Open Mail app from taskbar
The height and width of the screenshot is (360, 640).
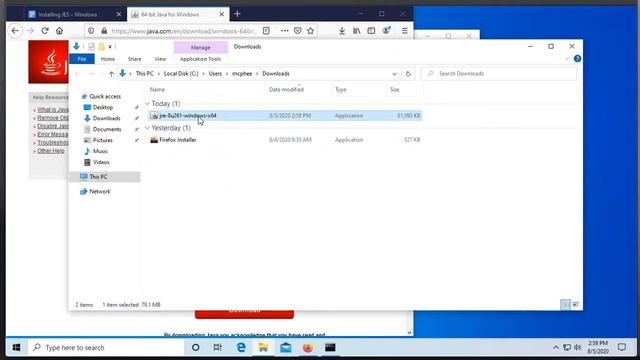286,347
